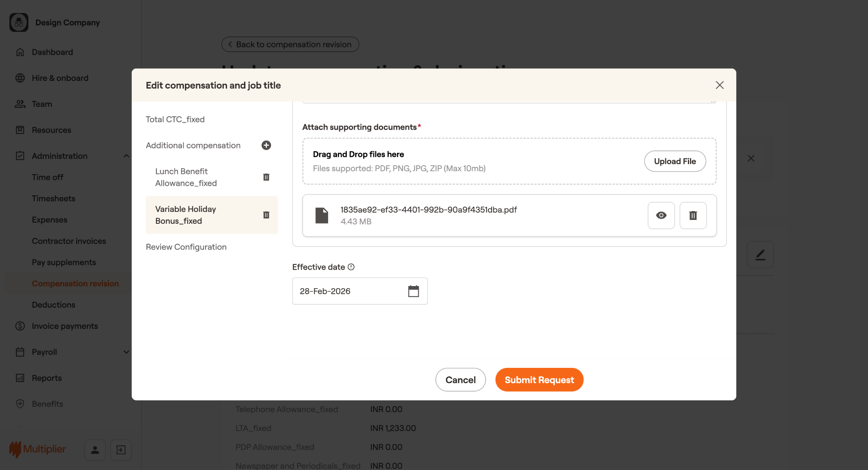Delete Variable Holiday Bonus_fixed entry
This screenshot has height=470, width=868.
pos(266,215)
